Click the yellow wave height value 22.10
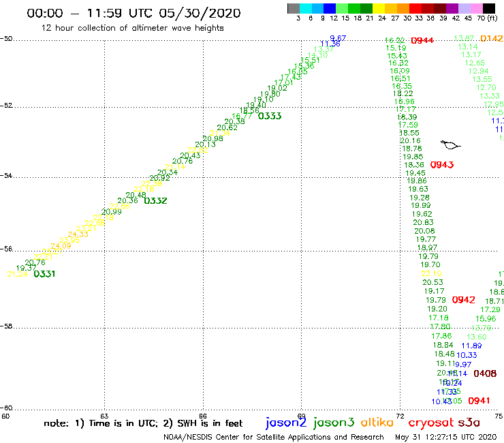 tap(432, 274)
